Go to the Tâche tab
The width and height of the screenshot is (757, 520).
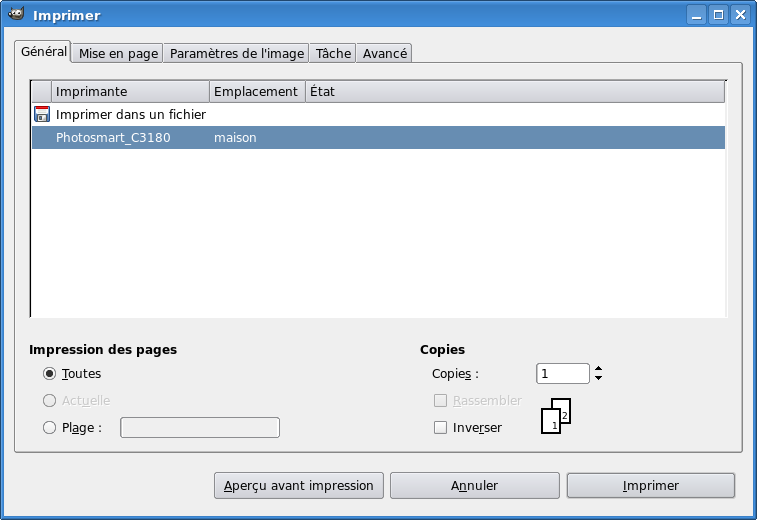tap(333, 53)
